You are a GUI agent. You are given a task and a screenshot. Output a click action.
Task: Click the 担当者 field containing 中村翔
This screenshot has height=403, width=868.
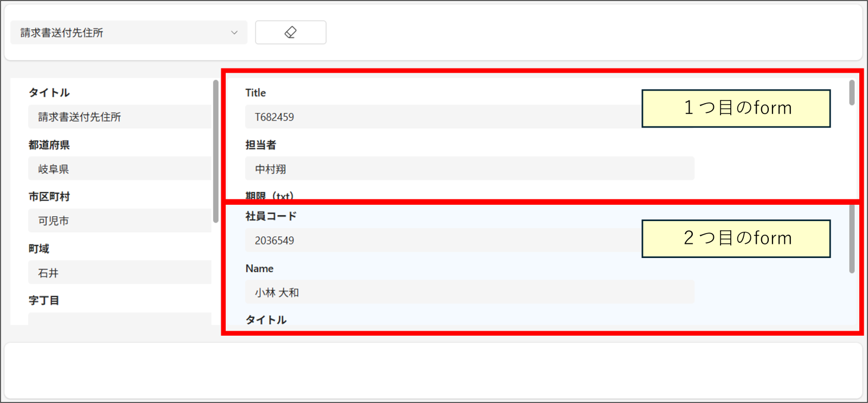point(469,169)
